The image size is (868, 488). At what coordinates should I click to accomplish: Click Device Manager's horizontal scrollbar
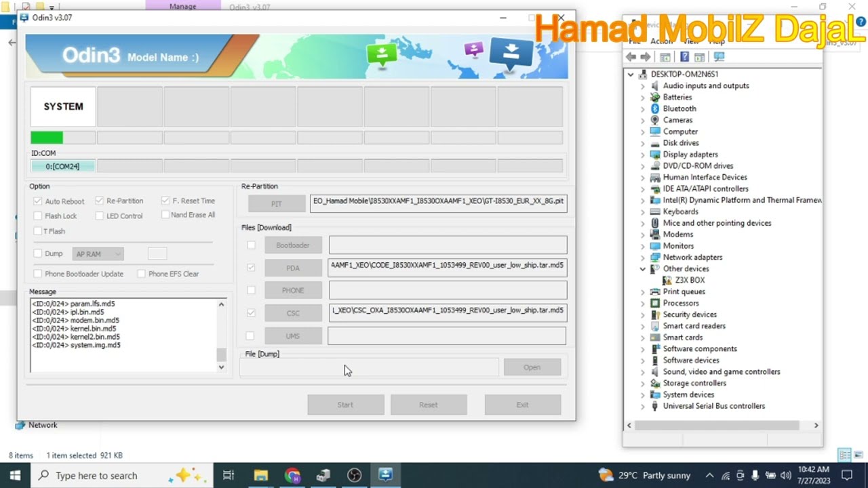coord(722,425)
